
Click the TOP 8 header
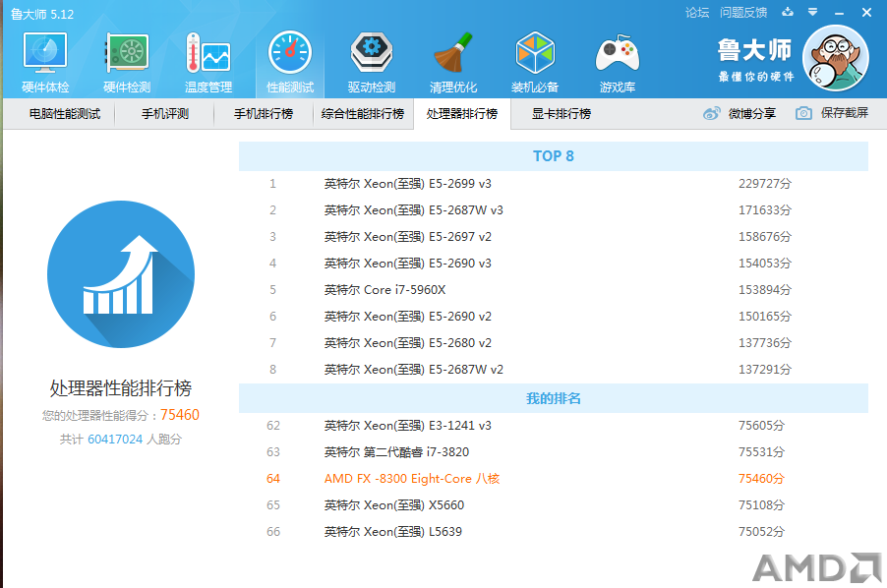554,156
